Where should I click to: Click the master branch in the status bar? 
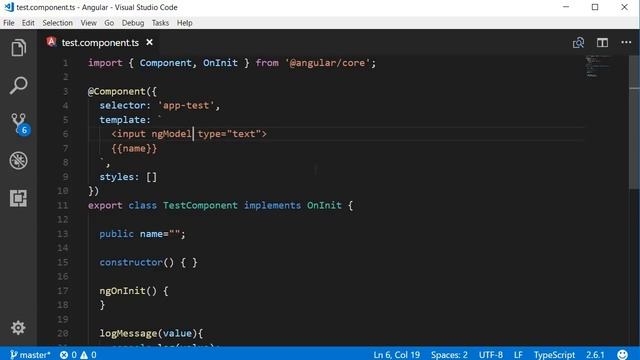[x=30, y=354]
